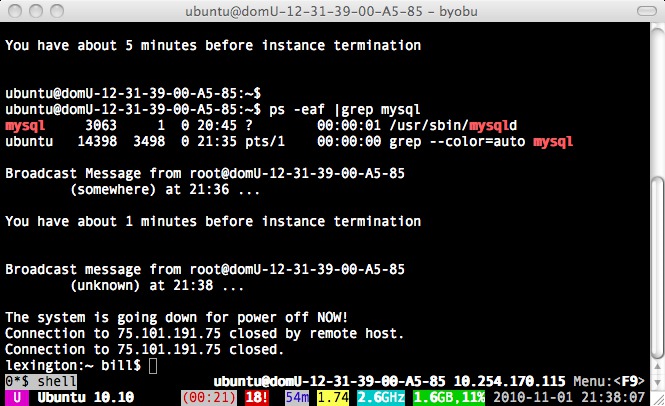
Task: Click the purple Ubuntu logo indicator
Action: [x=17, y=397]
